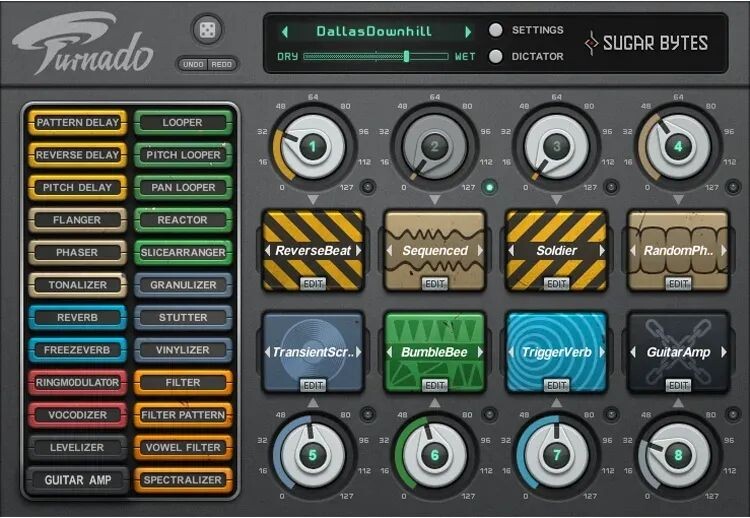Open EDIT on the RandomPh.. slot

678,284
